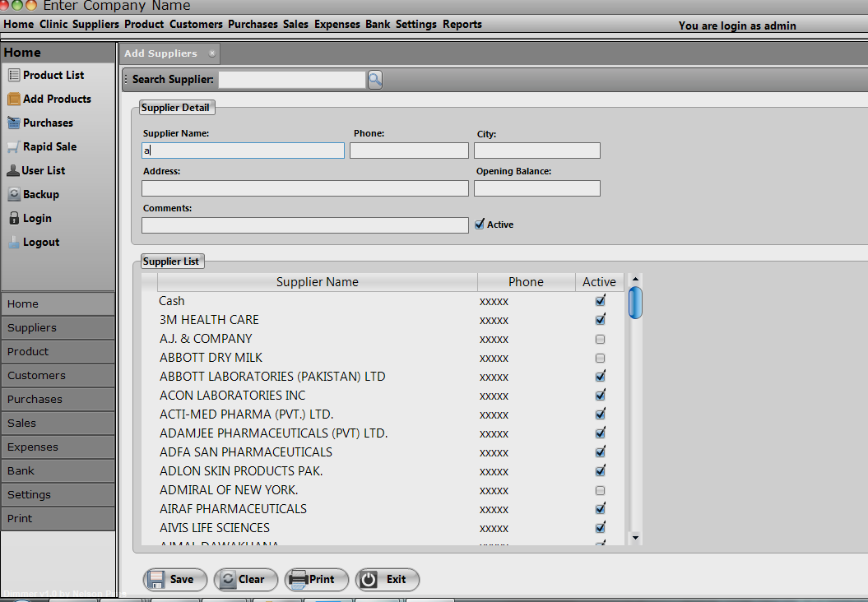This screenshot has height=602, width=868.
Task: Expand the Print section in sidebar
Action: pos(58,518)
